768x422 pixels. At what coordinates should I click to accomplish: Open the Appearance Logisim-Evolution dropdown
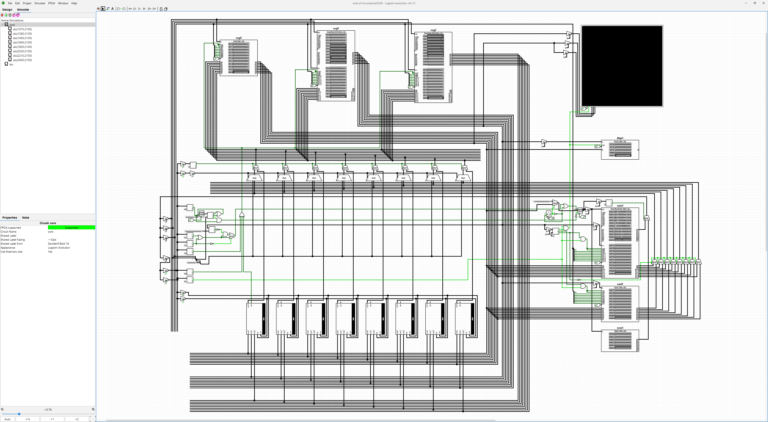[71, 248]
